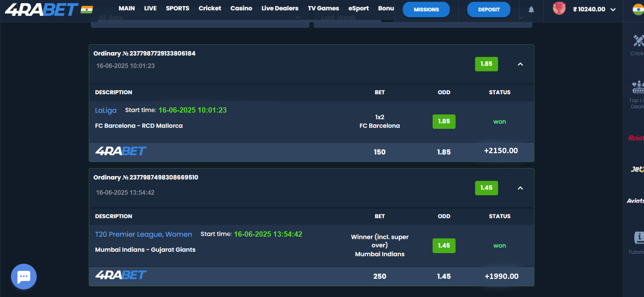
Task: Click the user avatar icon
Action: [x=559, y=9]
